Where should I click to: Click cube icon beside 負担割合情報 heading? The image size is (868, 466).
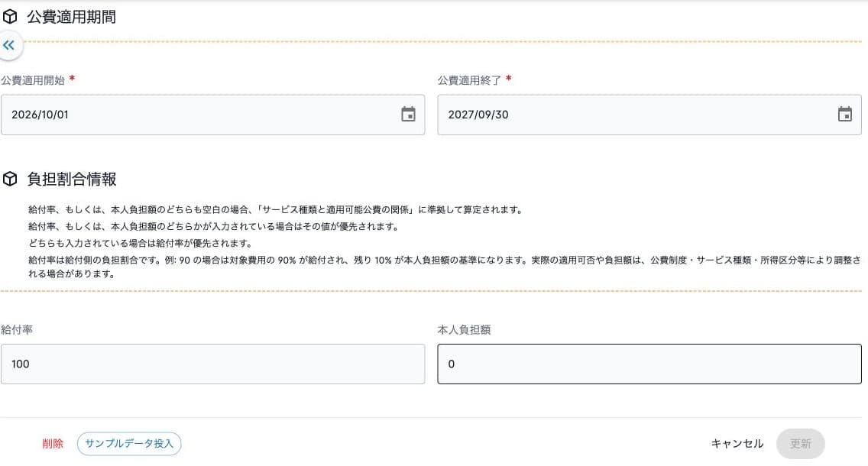10,179
